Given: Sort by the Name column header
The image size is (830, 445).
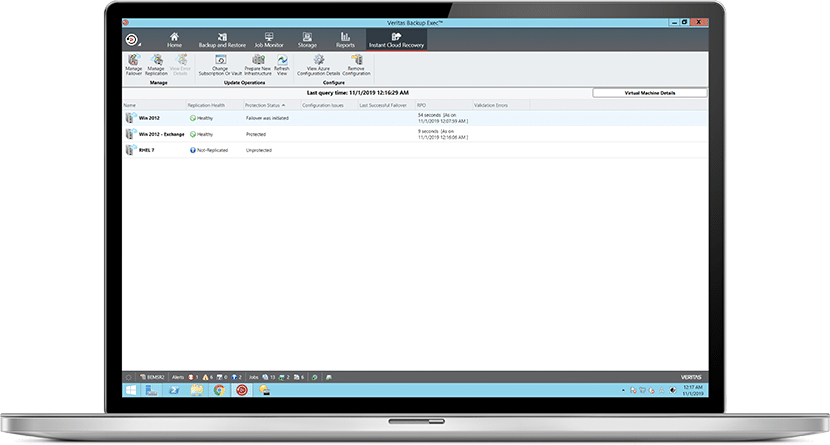Looking at the screenshot, I should coord(154,105).
